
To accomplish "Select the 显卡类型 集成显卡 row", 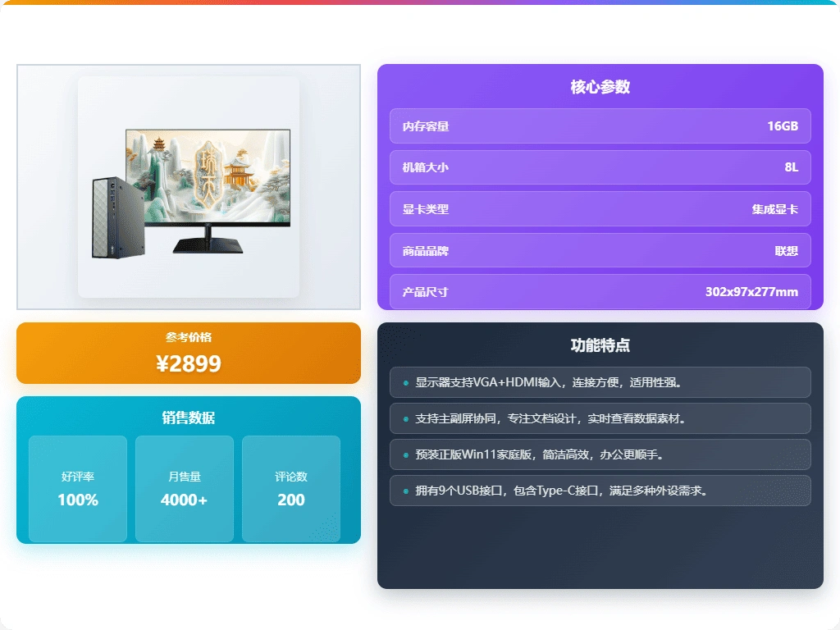I will tap(600, 208).
